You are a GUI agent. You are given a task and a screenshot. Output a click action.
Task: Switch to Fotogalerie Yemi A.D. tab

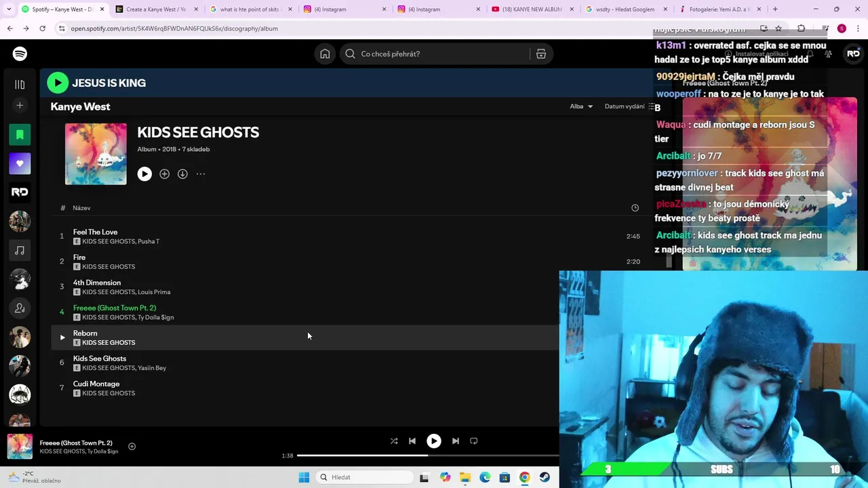coord(719,9)
